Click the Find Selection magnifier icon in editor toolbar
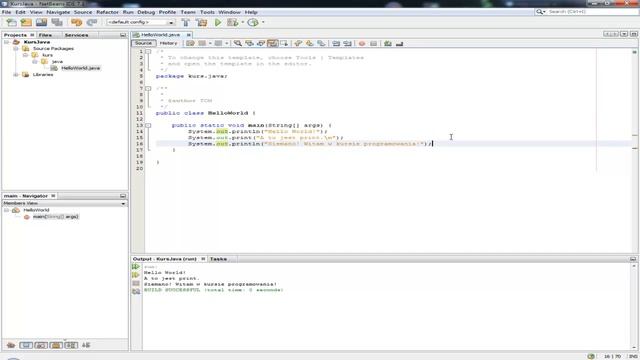This screenshot has height=360, width=640. tap(238, 43)
